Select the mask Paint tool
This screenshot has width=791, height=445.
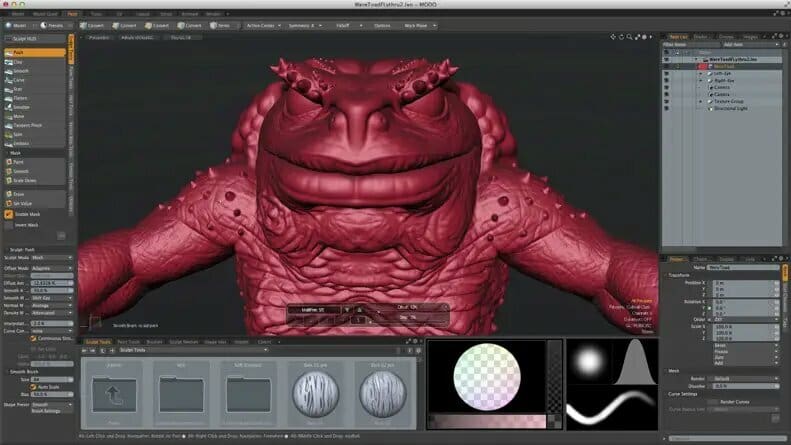pyautogui.click(x=34, y=162)
